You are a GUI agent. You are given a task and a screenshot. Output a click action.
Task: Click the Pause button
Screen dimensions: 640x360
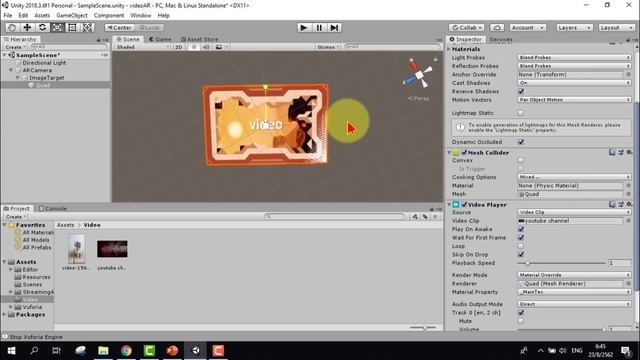(319, 27)
